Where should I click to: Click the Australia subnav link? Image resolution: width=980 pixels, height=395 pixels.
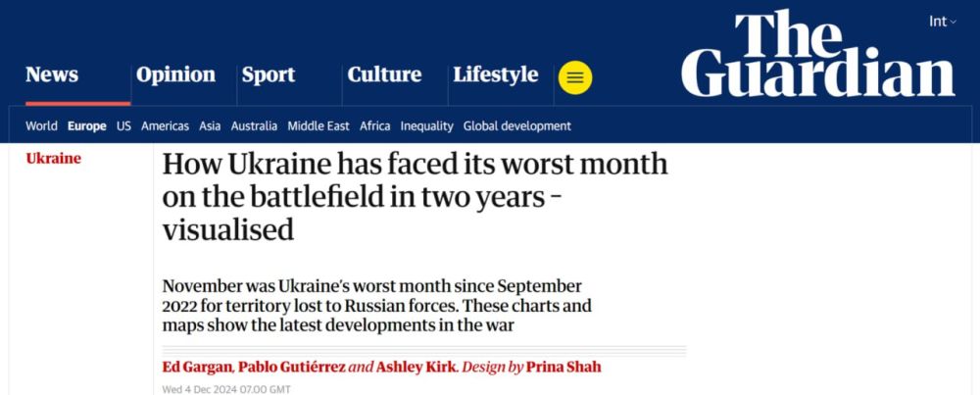(254, 125)
